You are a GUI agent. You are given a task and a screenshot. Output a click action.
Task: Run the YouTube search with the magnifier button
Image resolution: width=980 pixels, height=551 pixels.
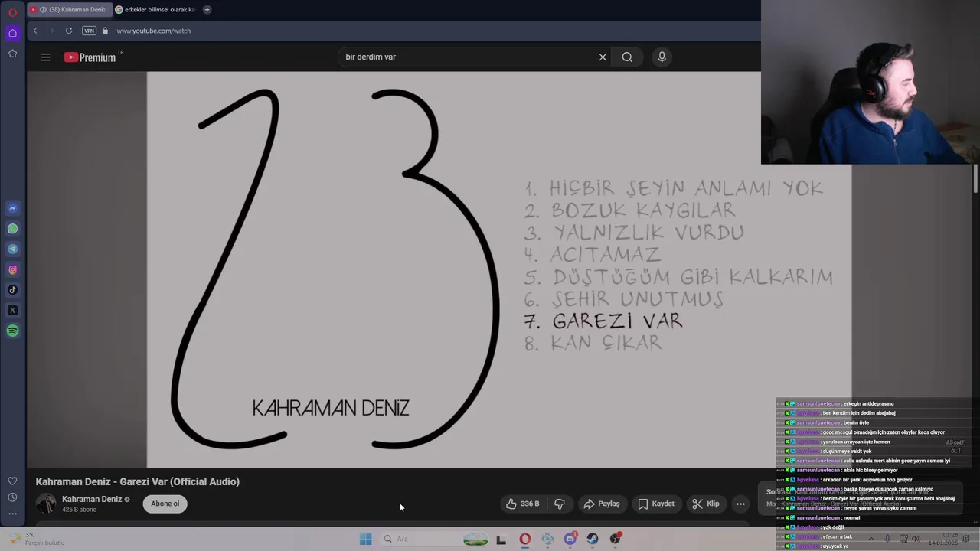[x=627, y=57]
